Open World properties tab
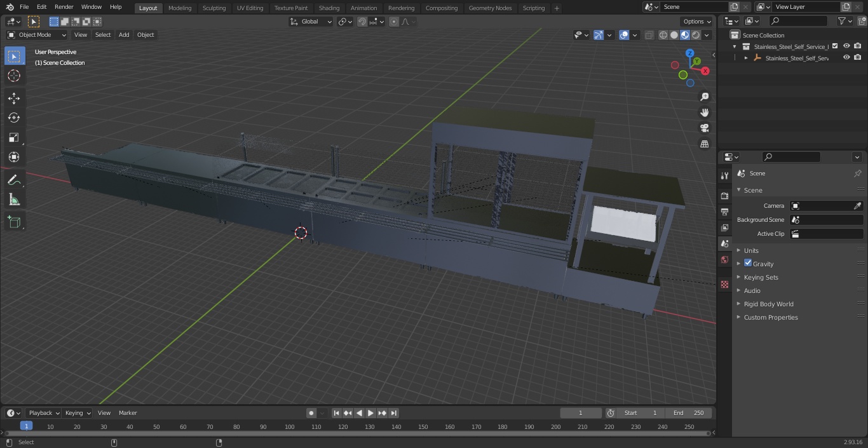 (724, 259)
